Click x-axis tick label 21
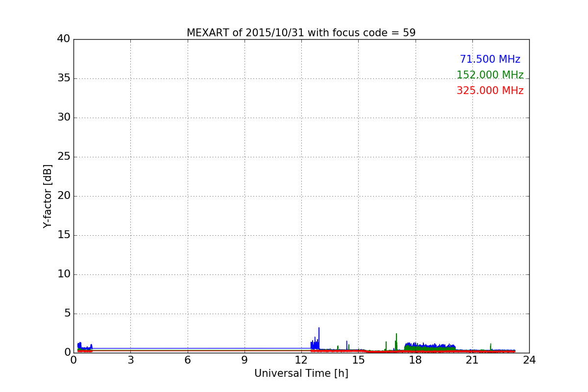This screenshot has height=392, width=588. coord(472,361)
